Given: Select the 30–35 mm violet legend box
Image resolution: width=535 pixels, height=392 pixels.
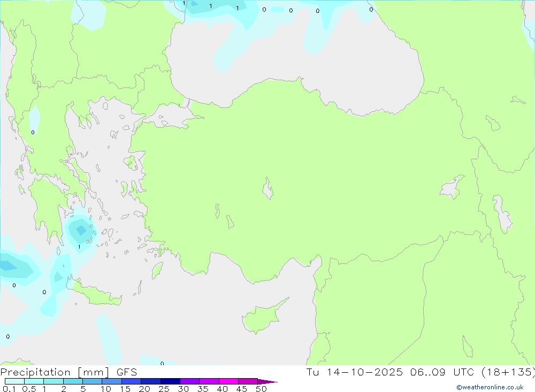Looking at the screenshot, I should click(190, 381).
